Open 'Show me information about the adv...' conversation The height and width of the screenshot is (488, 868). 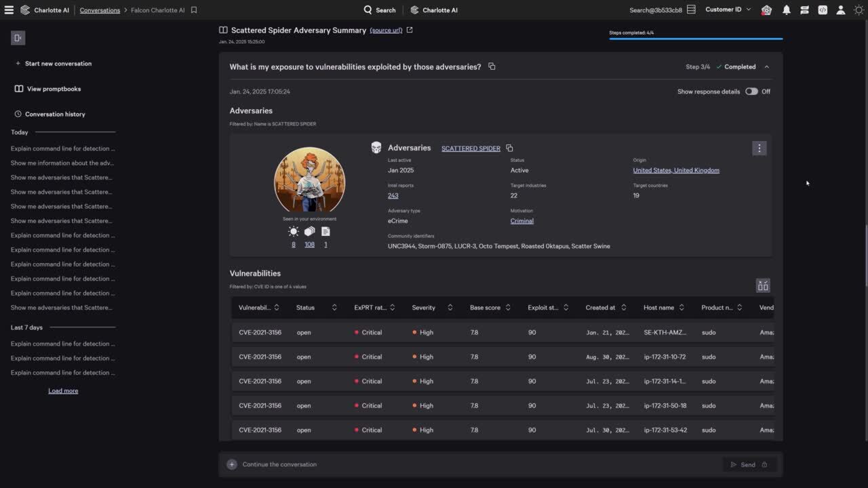click(62, 163)
